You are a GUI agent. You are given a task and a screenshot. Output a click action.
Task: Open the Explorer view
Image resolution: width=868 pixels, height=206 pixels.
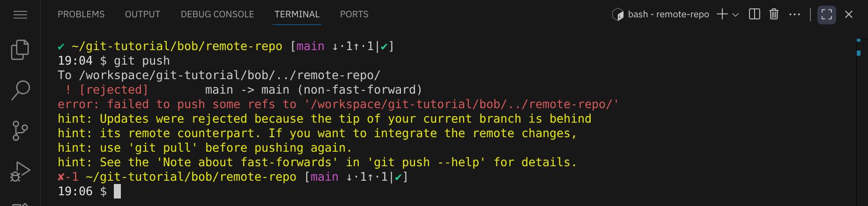[x=20, y=50]
